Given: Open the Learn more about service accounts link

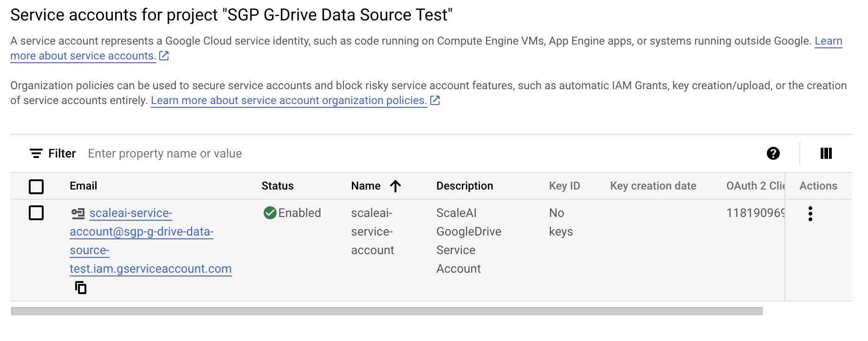Looking at the screenshot, I should coord(83,56).
